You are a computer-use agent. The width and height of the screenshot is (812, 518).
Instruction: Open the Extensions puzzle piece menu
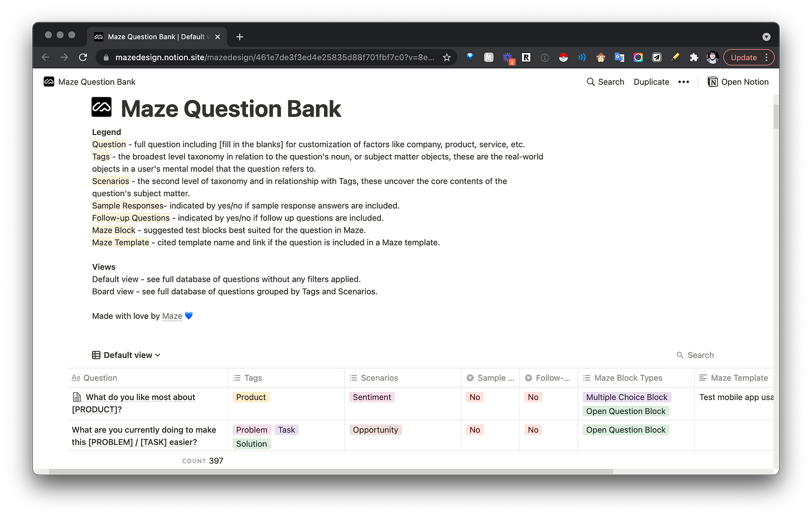point(694,57)
